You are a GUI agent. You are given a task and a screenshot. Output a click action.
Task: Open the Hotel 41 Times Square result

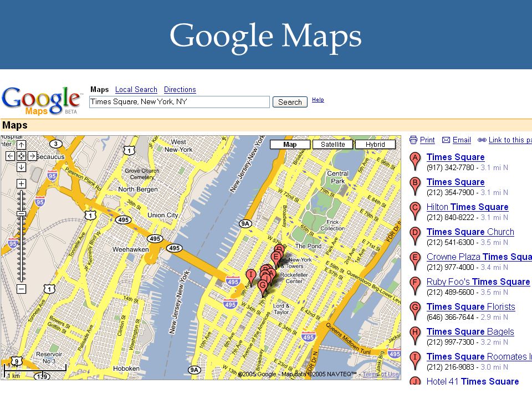(x=473, y=381)
